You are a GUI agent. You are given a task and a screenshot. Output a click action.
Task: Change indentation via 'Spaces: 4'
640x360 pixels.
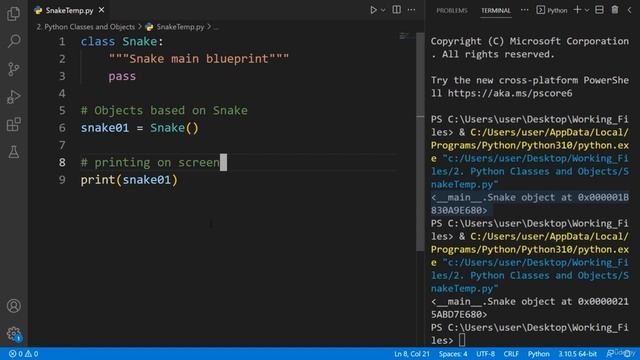pyautogui.click(x=453, y=354)
